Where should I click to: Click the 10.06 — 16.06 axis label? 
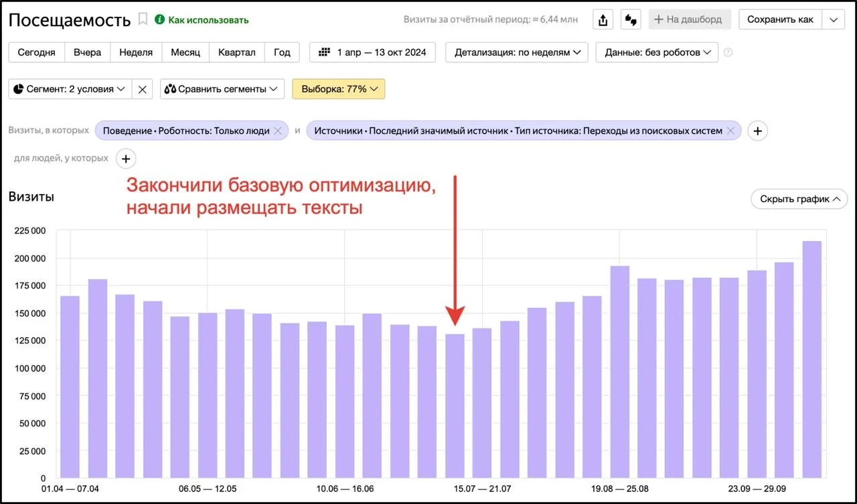(x=345, y=489)
